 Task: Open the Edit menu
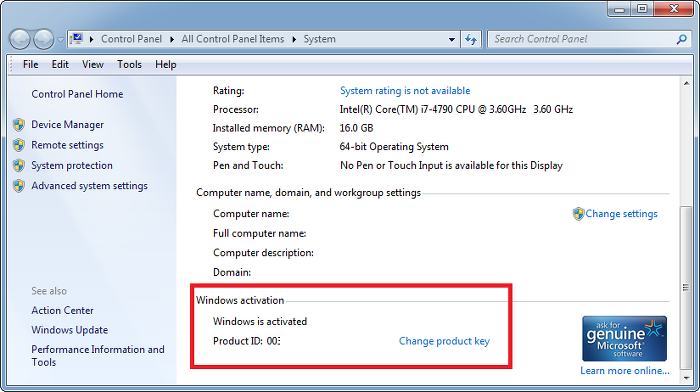(60, 65)
